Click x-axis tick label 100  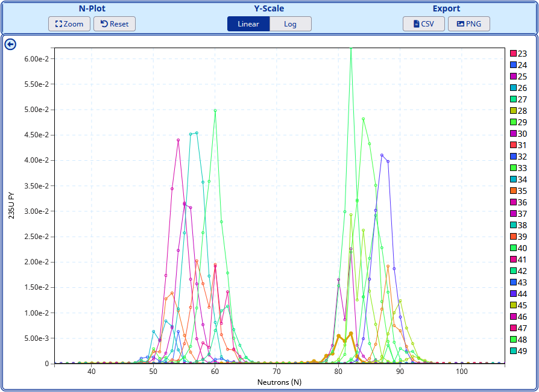click(462, 372)
